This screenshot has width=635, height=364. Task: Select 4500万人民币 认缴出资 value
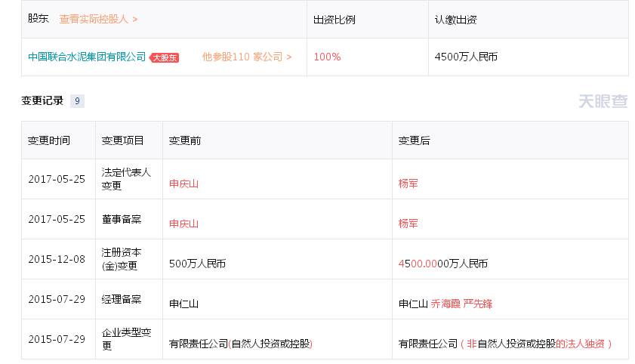(x=466, y=57)
